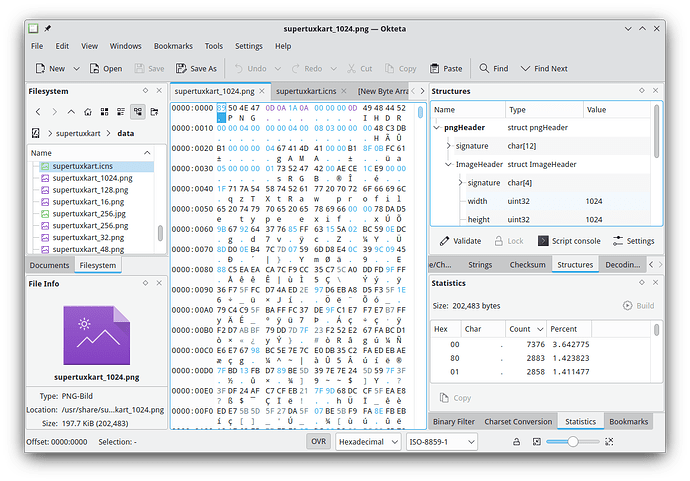The image size is (690, 481).
Task: Open the Hexadecimal value coding dropdown
Action: click(367, 441)
